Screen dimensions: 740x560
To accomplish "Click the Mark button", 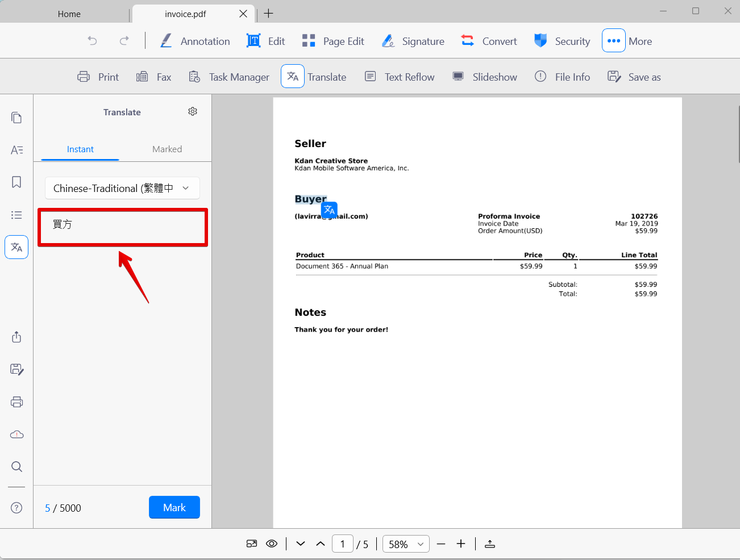I will [x=174, y=507].
